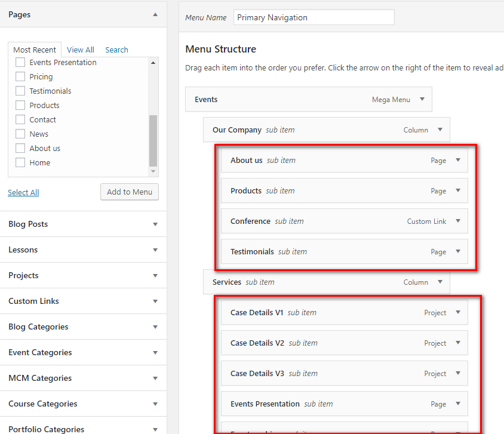Expand the Events mega menu item arrow
504x434 pixels.
click(422, 100)
